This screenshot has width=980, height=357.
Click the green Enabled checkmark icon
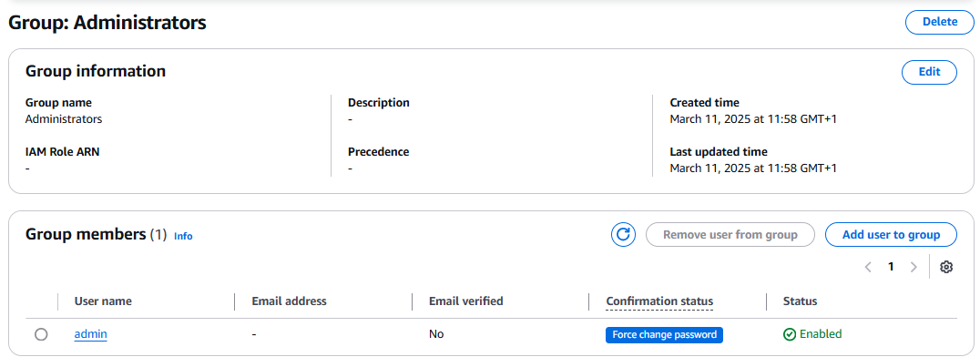pyautogui.click(x=790, y=334)
